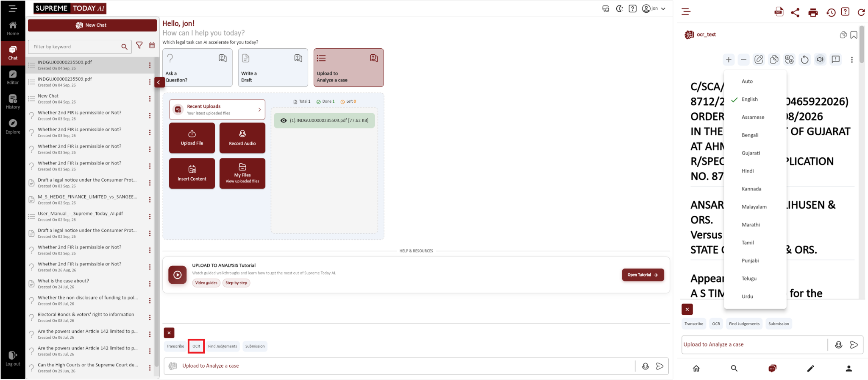This screenshot has height=380, width=868.
Task: Select the Write a Draft card
Action: point(273,67)
